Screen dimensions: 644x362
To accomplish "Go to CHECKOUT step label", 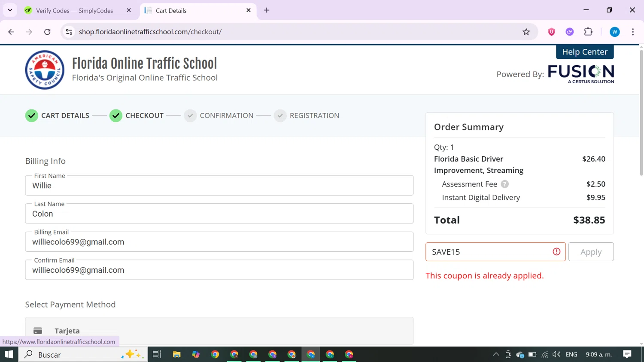I will point(145,116).
